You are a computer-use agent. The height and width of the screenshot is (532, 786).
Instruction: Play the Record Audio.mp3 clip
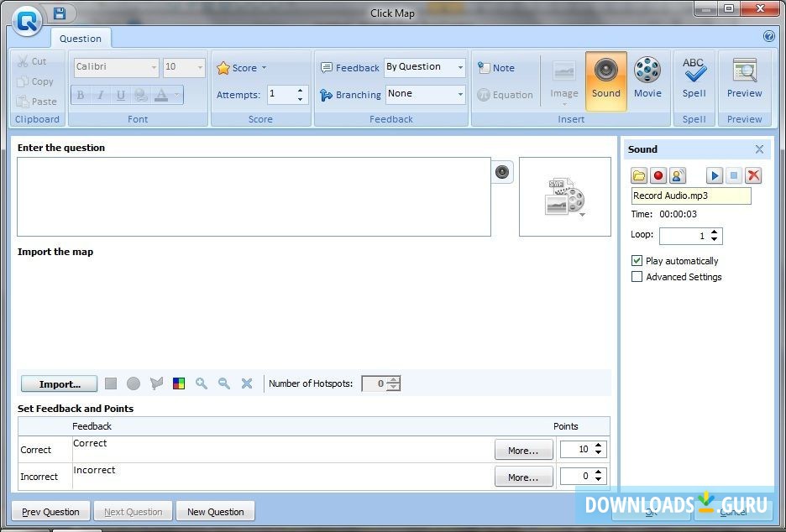click(715, 175)
